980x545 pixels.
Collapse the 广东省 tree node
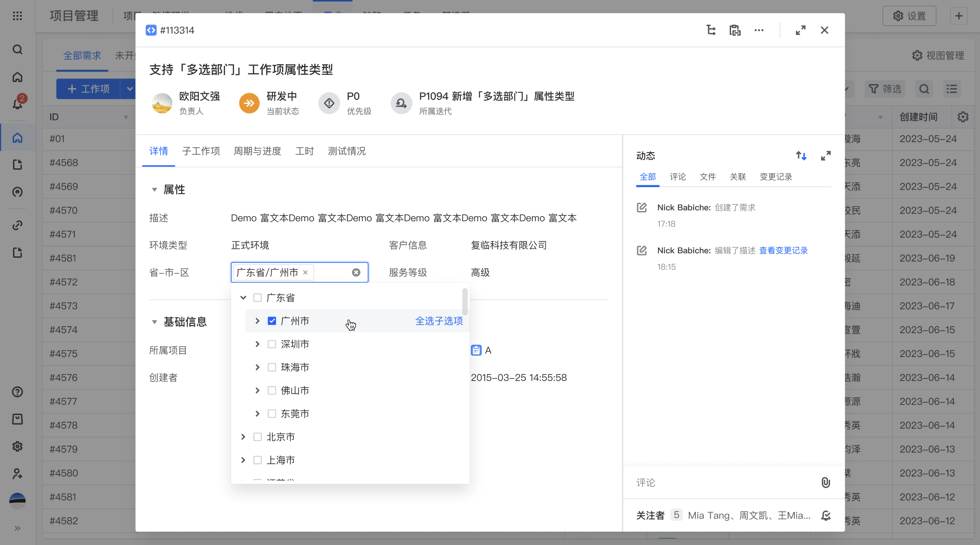243,298
